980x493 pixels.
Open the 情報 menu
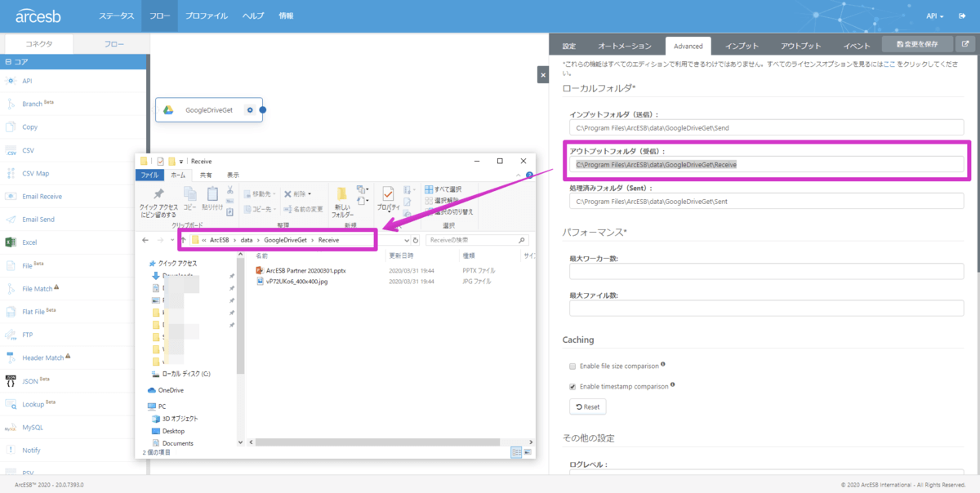click(x=286, y=16)
